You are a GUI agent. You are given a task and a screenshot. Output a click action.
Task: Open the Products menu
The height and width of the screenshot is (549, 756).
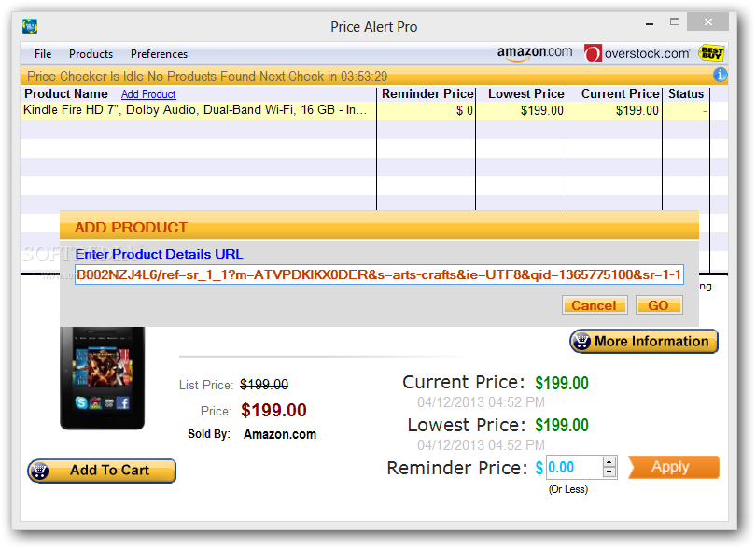(91, 54)
